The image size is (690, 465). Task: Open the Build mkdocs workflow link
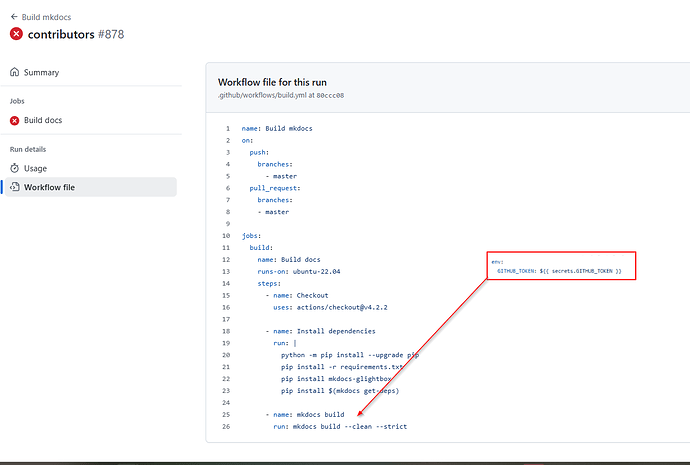pos(46,17)
